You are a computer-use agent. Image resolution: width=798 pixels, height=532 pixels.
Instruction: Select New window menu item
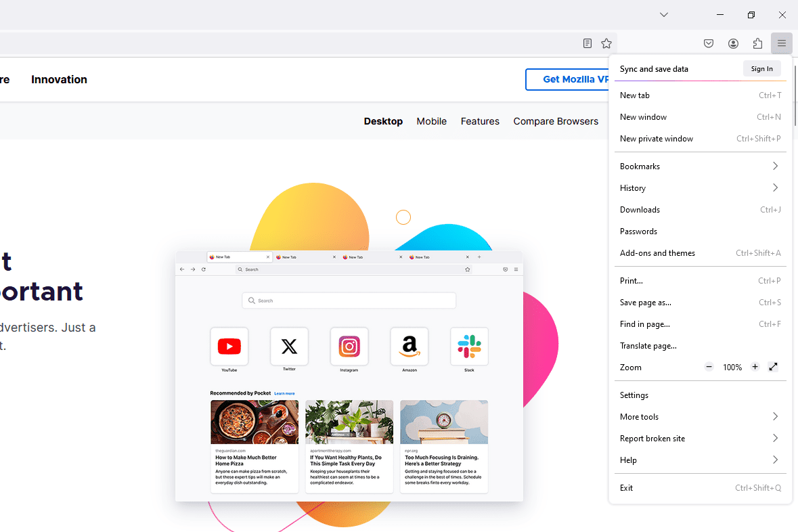coord(701,117)
